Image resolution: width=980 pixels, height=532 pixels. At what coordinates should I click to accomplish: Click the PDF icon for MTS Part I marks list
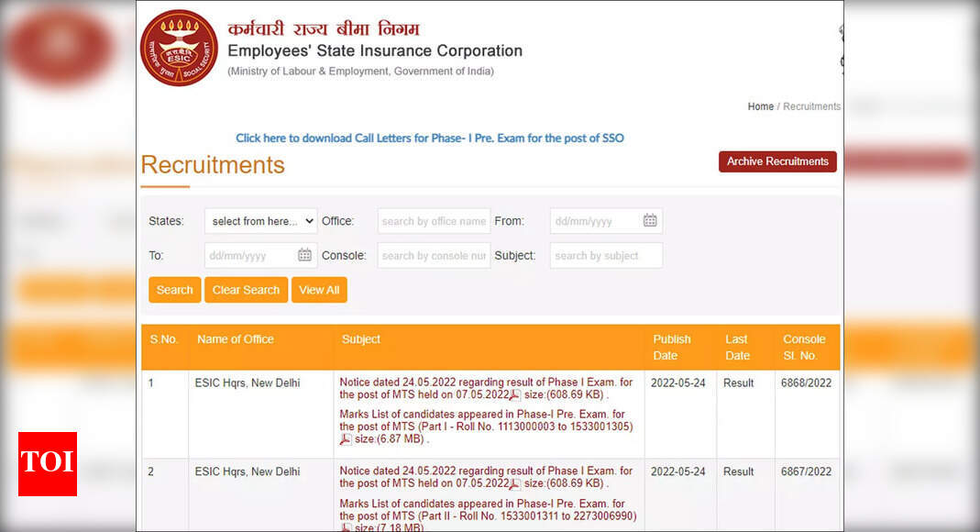pyautogui.click(x=346, y=438)
